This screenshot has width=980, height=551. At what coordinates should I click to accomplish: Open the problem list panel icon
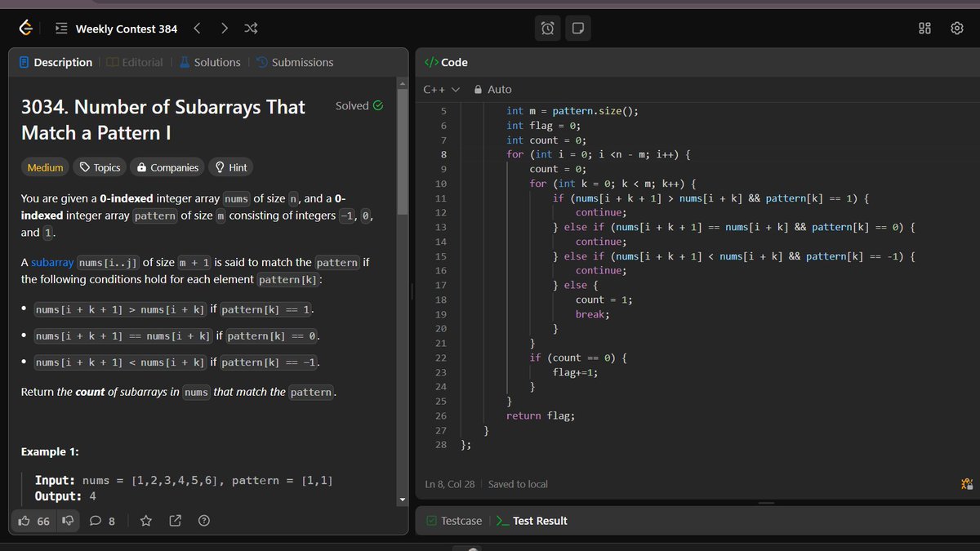coord(61,29)
